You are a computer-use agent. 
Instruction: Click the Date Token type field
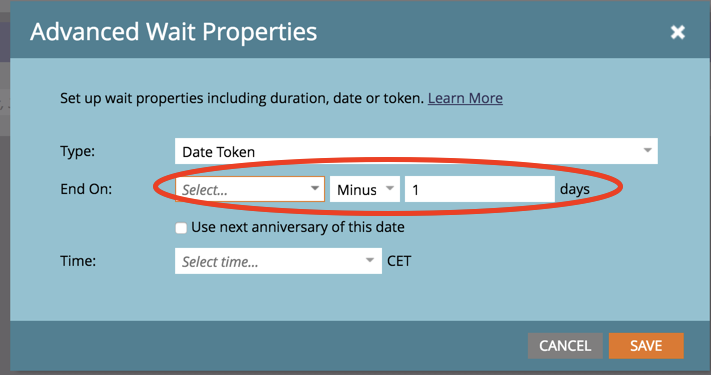pos(416,151)
